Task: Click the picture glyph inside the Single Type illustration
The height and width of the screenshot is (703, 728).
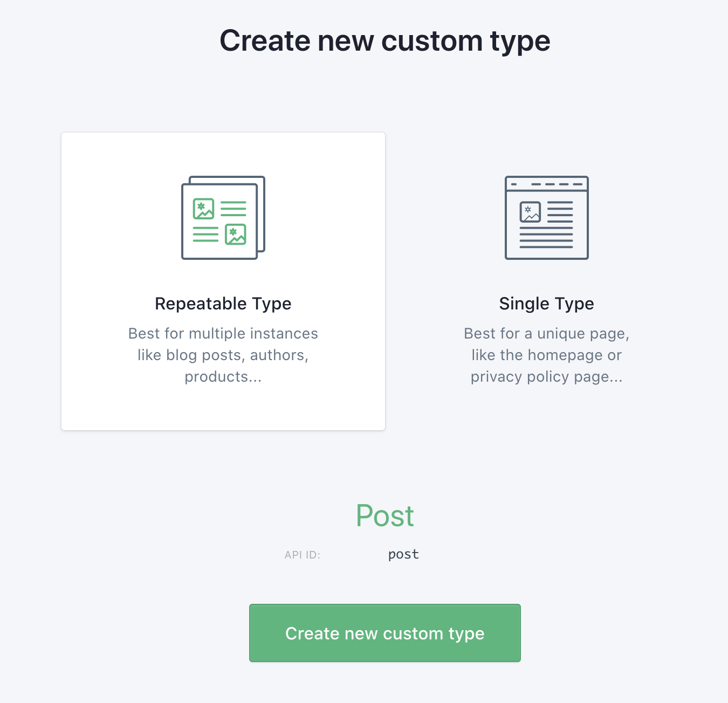Action: 530,212
